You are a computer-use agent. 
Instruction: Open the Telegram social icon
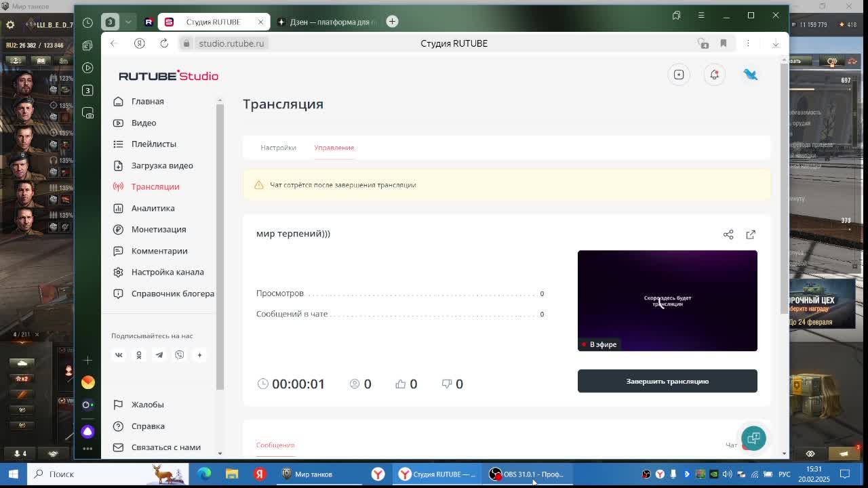(159, 354)
